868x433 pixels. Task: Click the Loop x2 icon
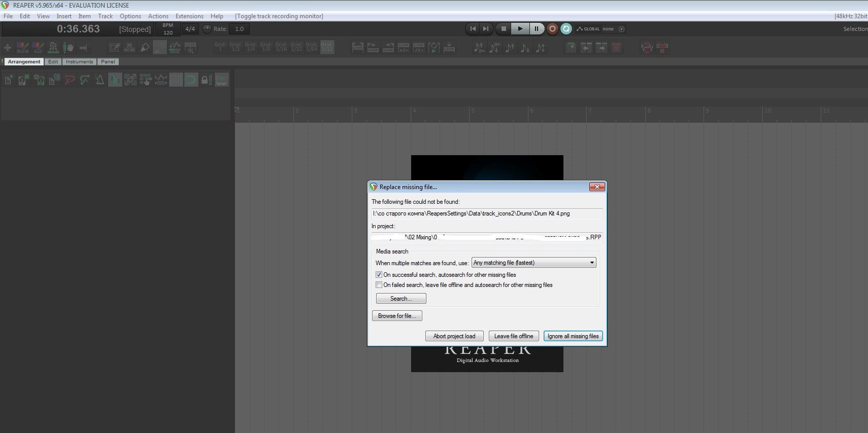404,48
